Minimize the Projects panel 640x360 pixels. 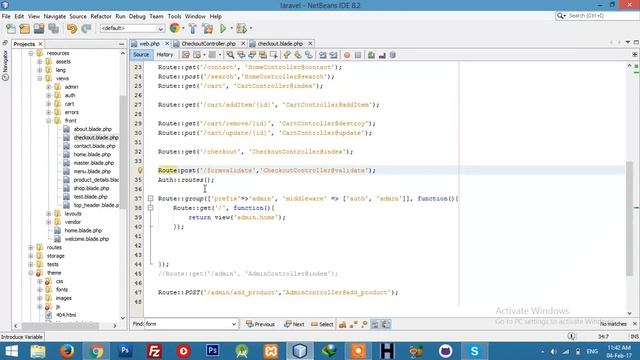click(x=122, y=44)
